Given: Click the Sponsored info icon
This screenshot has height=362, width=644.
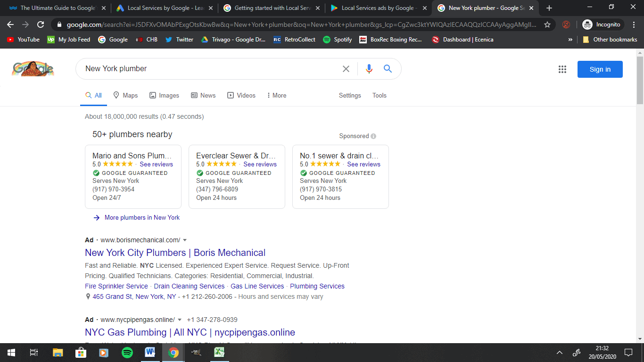Looking at the screenshot, I should pyautogui.click(x=373, y=136).
